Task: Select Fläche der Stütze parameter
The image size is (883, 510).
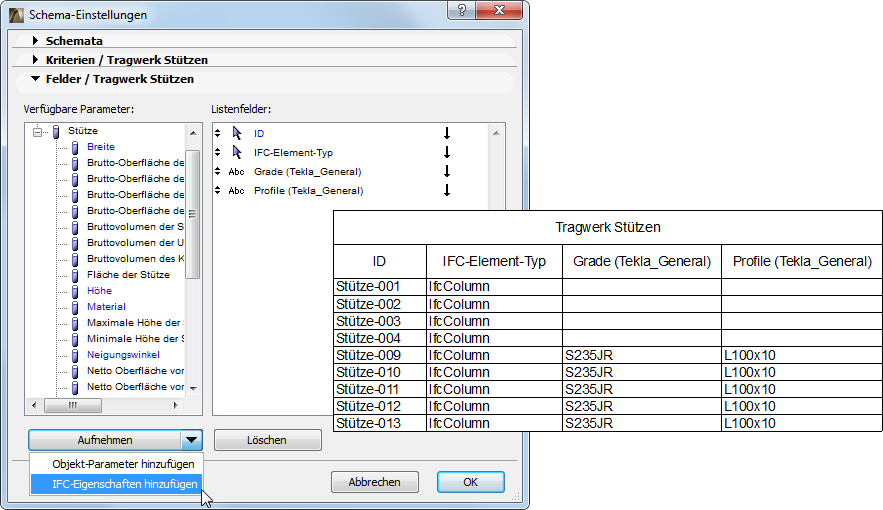Action: coord(128,275)
